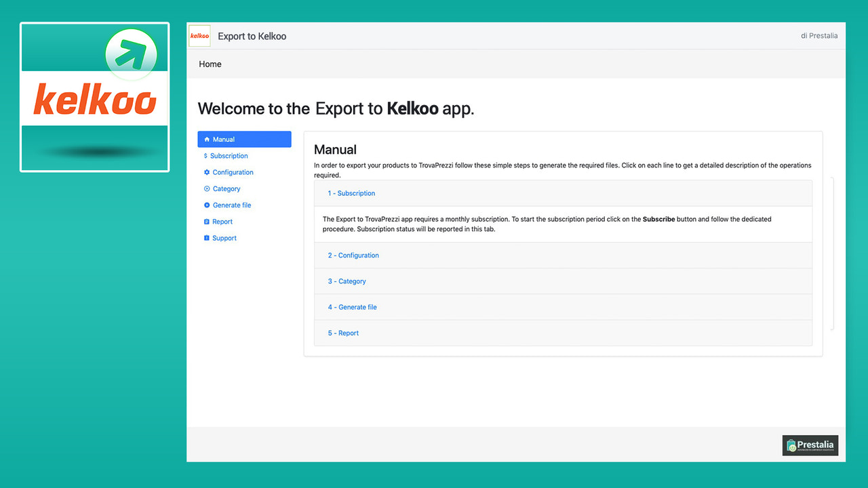The height and width of the screenshot is (488, 868).
Task: Expand the '3 - Category' section
Action: [x=347, y=281]
